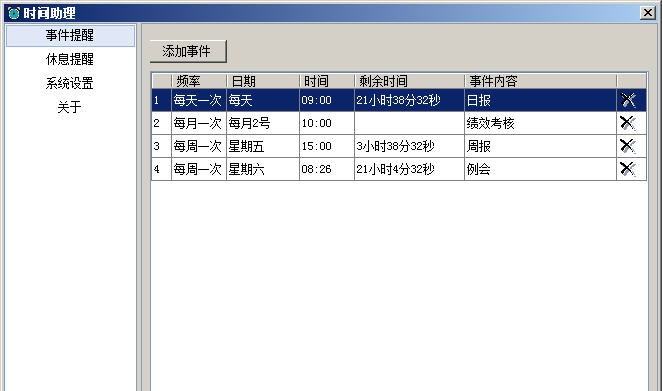The width and height of the screenshot is (662, 391).
Task: Click the 时间 column header
Action: pyautogui.click(x=327, y=81)
